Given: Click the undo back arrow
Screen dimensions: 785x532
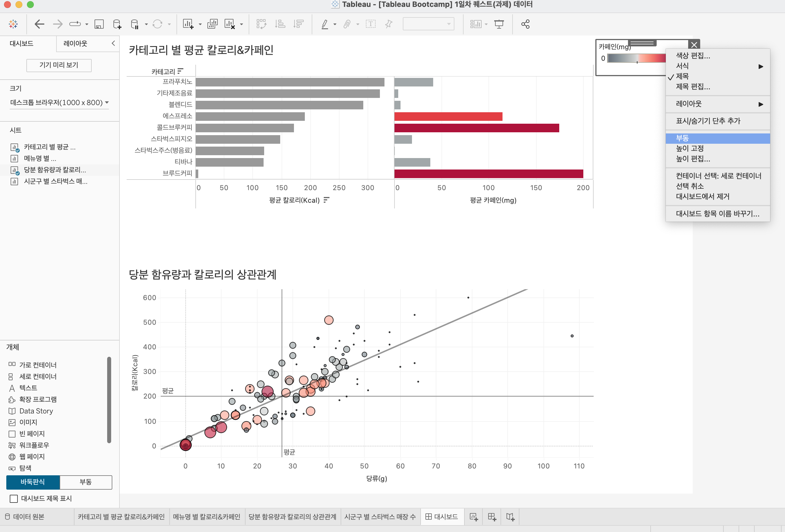Looking at the screenshot, I should pyautogui.click(x=40, y=24).
